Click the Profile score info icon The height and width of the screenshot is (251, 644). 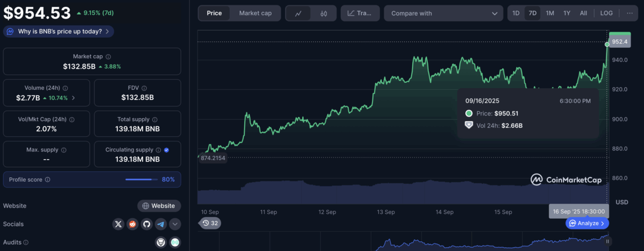point(48,180)
